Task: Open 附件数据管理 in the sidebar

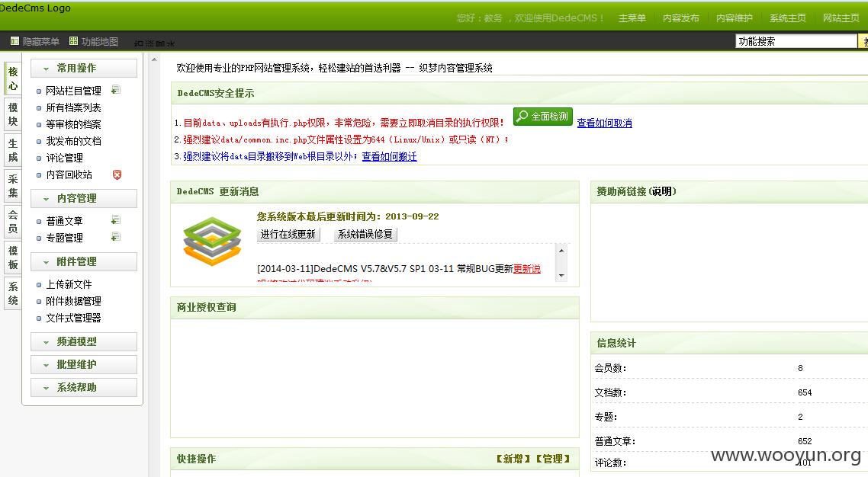Action: click(74, 301)
